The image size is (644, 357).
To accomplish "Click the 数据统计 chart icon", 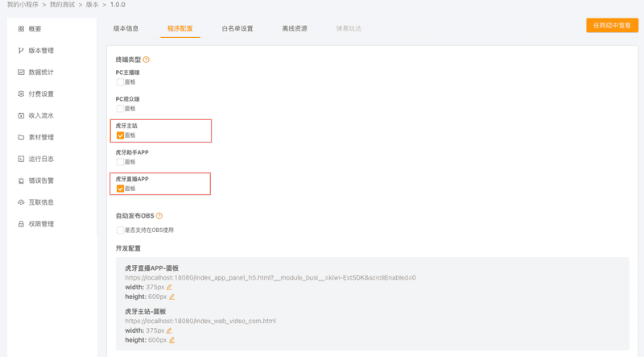I will [x=21, y=72].
